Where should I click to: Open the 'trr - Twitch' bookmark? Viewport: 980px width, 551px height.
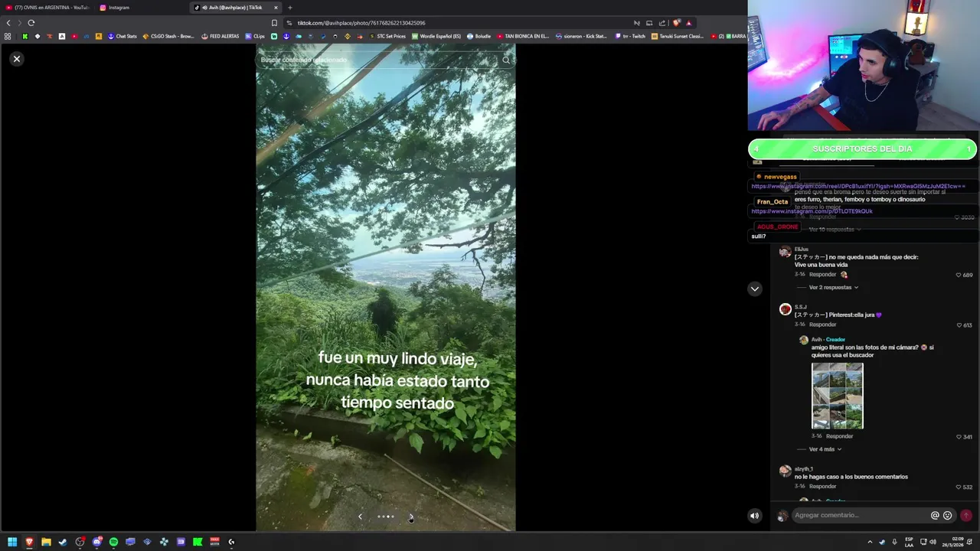coord(630,36)
